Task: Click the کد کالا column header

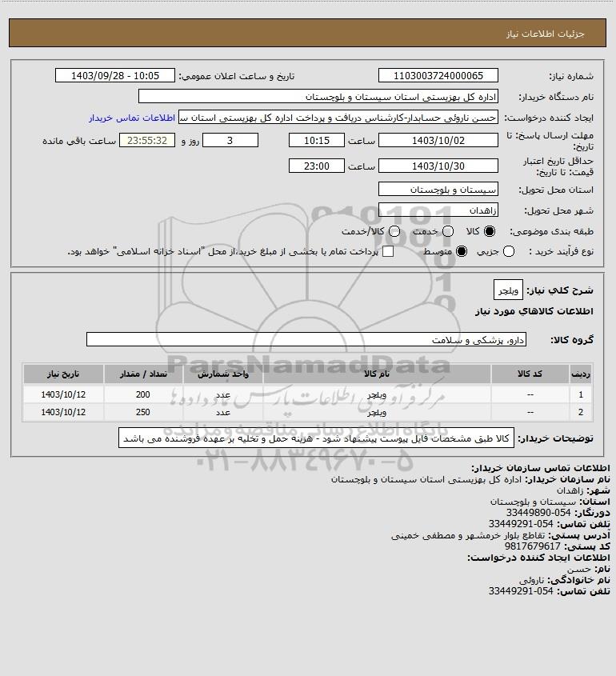Action: point(530,374)
